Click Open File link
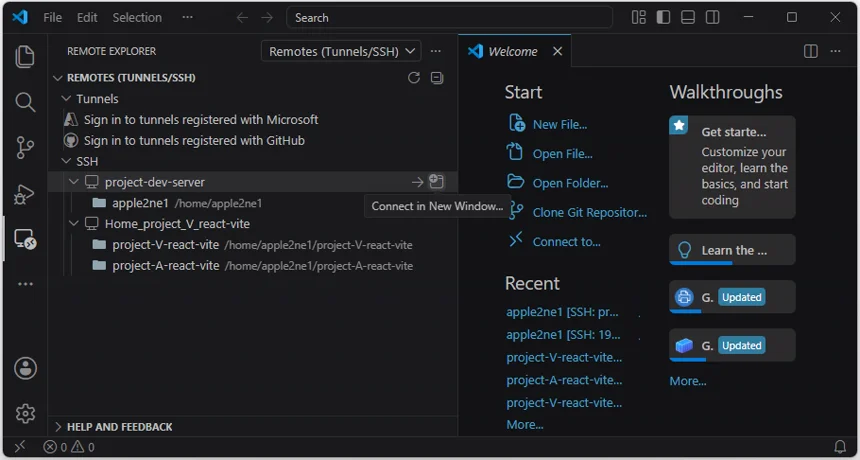The image size is (860, 460). pos(563,154)
